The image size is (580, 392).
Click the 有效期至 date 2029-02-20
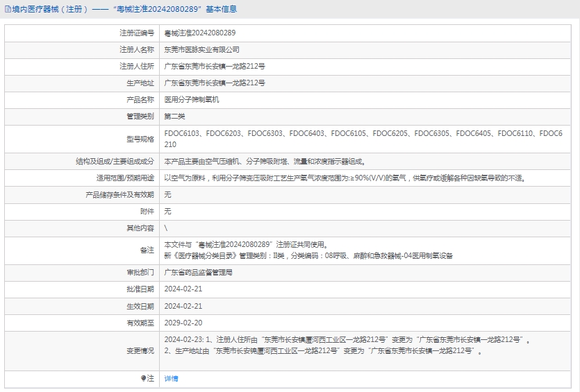(183, 323)
